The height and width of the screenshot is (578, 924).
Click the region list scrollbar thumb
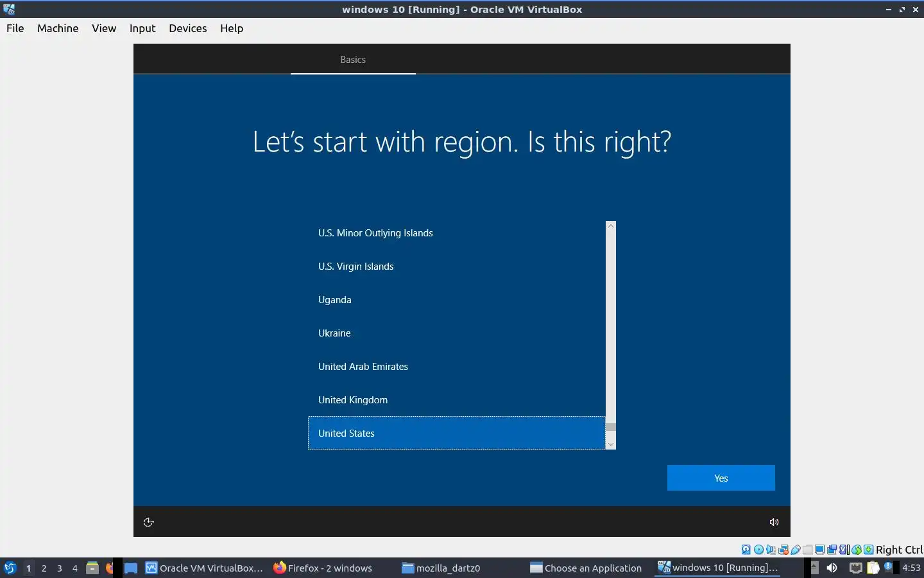click(x=611, y=427)
